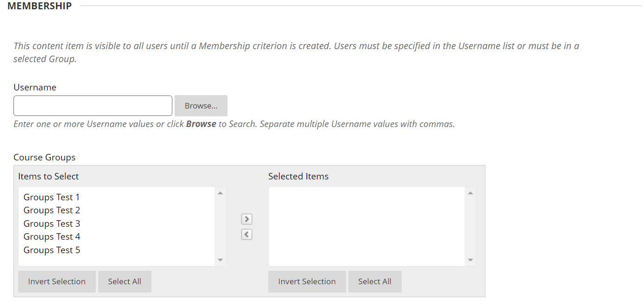Image resolution: width=644 pixels, height=306 pixels.
Task: Pick Groups Test 4 in the list
Action: (x=52, y=237)
